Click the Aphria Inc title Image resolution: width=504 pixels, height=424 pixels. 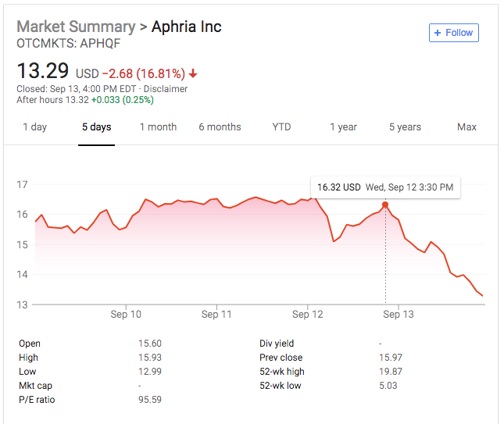pyautogui.click(x=186, y=27)
